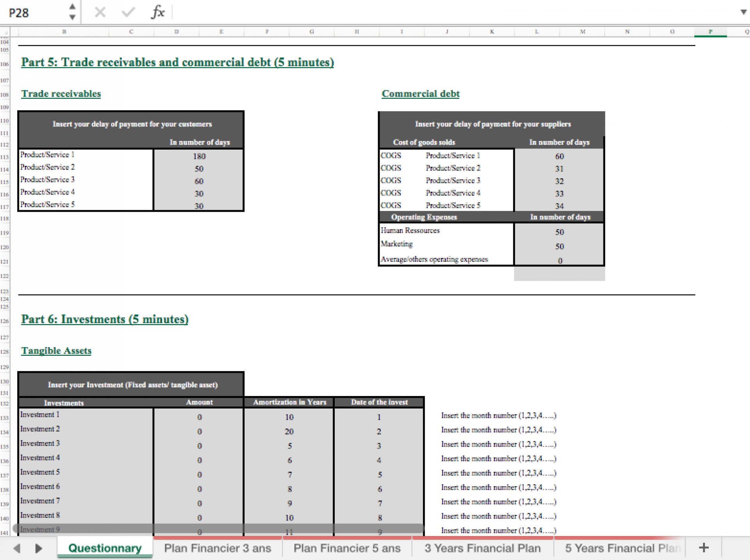This screenshot has height=560, width=750.
Task: Open the Plan Financier 3 ans tab
Action: pos(218,548)
